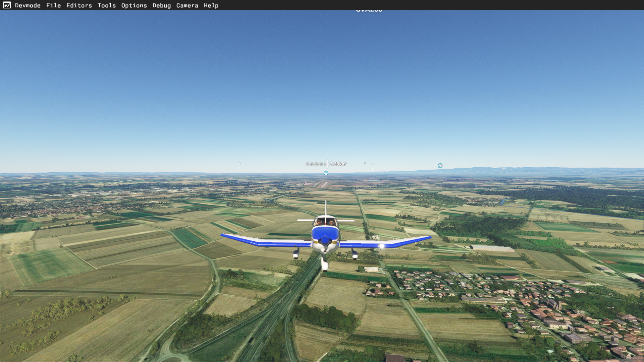Click the glowing landing light on the wing
Image resolution: width=644 pixels, height=362 pixels.
pyautogui.click(x=382, y=246)
